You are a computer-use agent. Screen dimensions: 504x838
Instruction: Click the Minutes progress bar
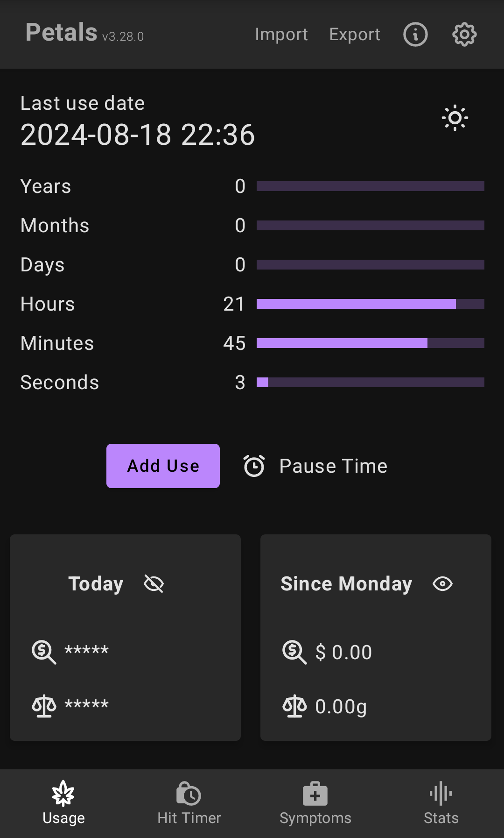[370, 343]
